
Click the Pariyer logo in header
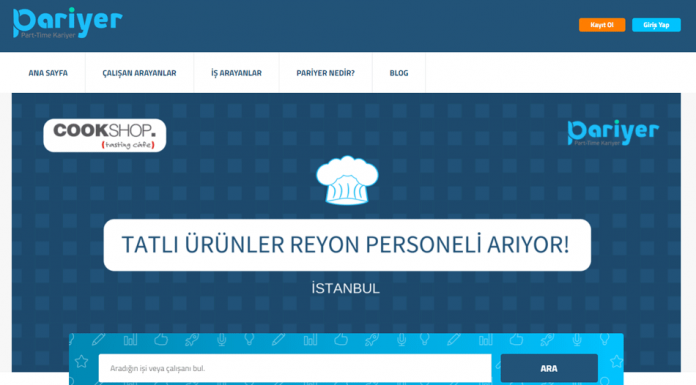pos(67,23)
